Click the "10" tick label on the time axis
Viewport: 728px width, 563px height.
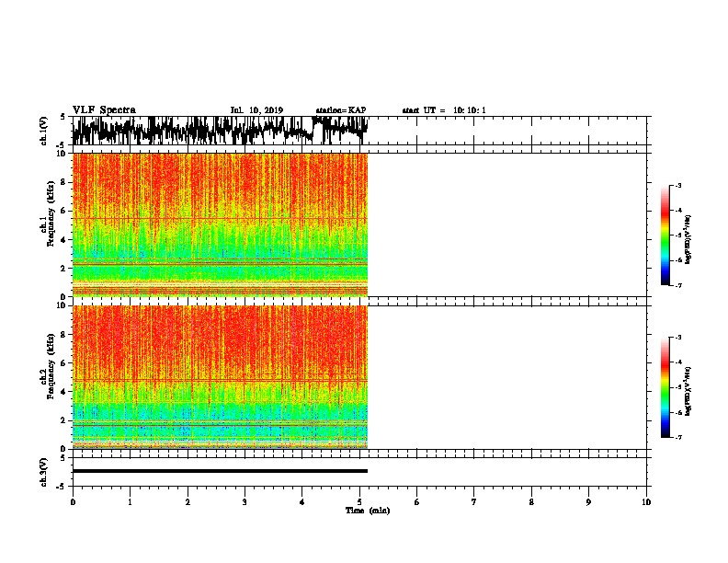[646, 502]
